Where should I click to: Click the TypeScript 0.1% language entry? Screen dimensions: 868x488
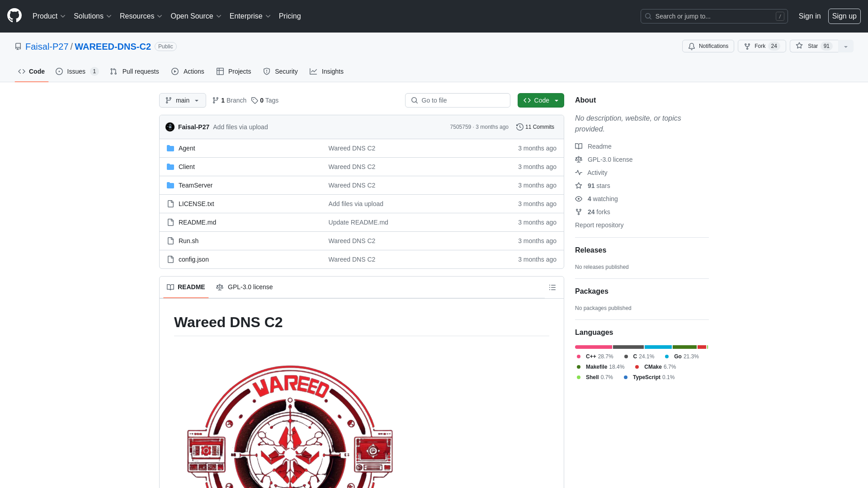coord(649,377)
